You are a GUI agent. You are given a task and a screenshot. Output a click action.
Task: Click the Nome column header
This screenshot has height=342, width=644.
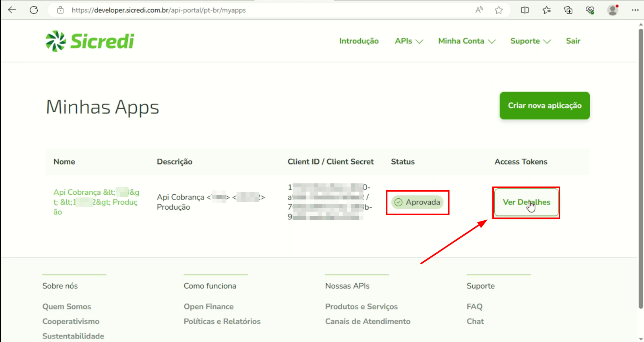[x=64, y=162]
